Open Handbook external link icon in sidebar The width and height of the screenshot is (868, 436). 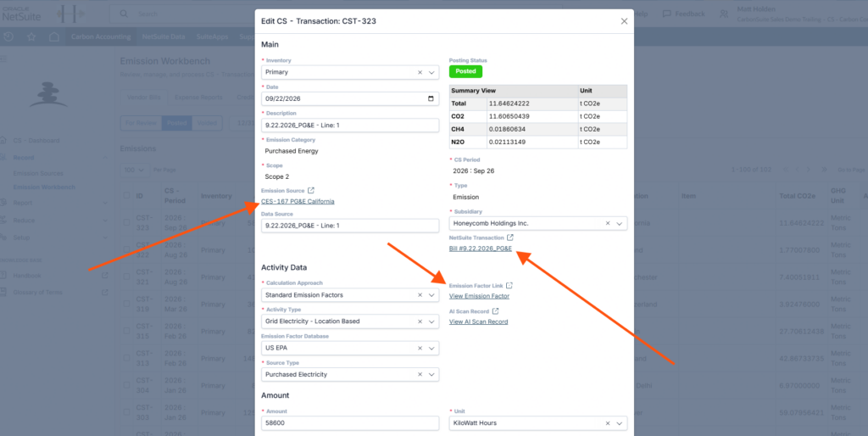pos(104,276)
